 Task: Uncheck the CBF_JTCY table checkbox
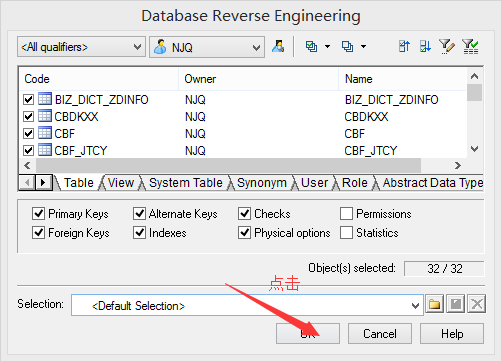(x=29, y=150)
